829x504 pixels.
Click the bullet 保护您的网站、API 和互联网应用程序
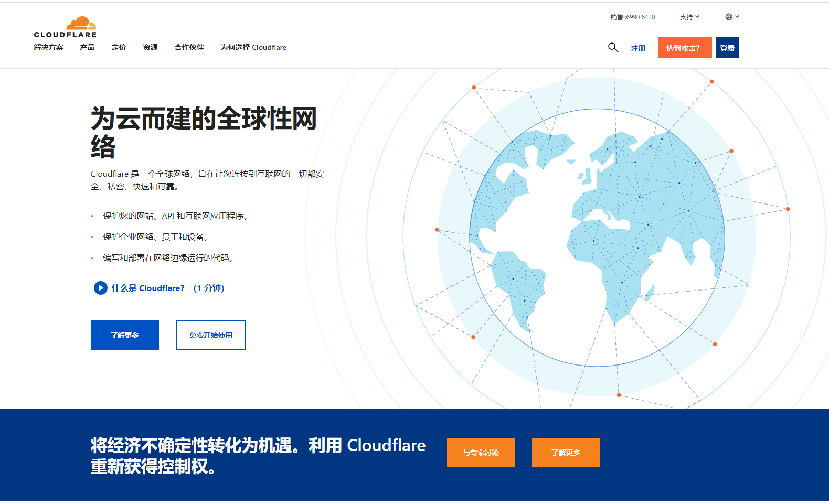pos(175,216)
